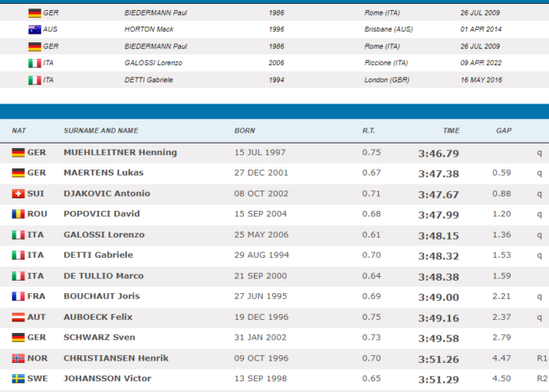Viewport: 549px width, 392px height.
Task: Click the NAT column header
Action: 19,130
